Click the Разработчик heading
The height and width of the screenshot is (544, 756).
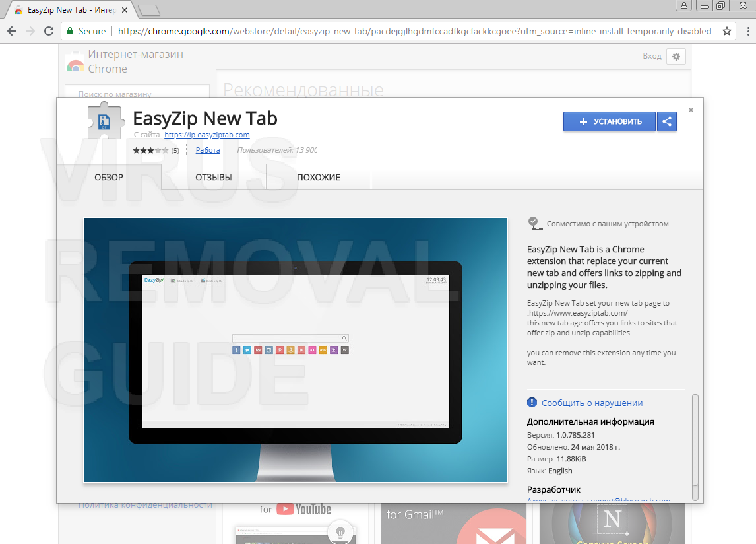[553, 490]
